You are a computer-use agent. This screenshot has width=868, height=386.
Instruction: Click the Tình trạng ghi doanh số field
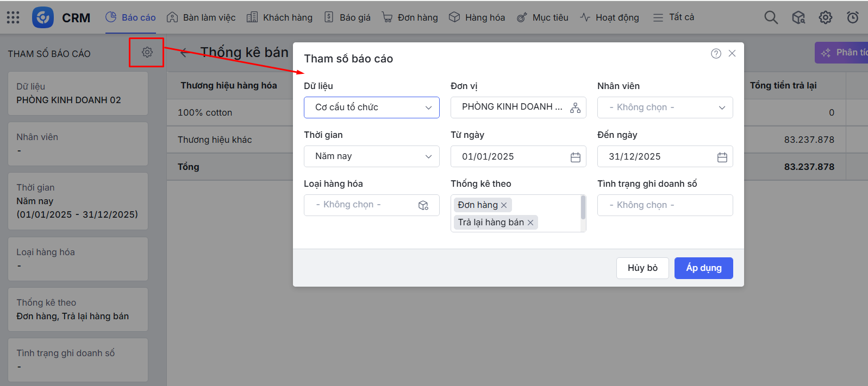click(x=665, y=205)
